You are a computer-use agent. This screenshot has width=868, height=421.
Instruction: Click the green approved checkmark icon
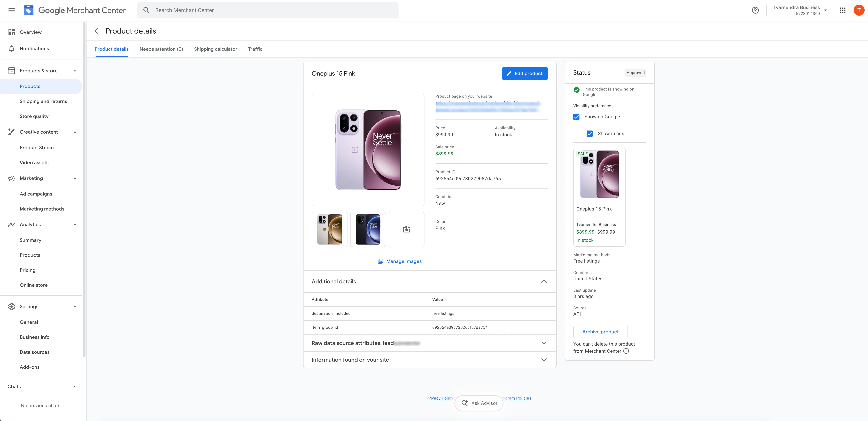click(x=577, y=90)
